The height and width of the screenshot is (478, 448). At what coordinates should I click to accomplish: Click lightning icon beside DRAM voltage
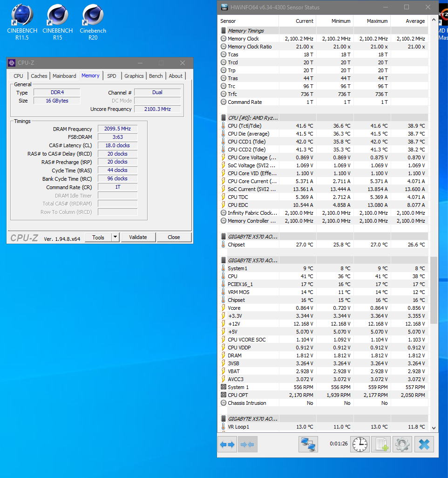click(x=224, y=355)
